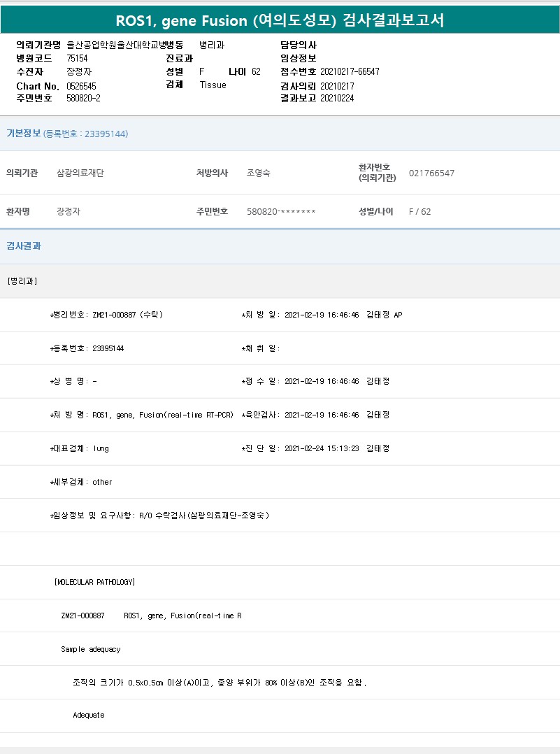Click patient number 021766547
The image size is (560, 754).
coord(431,173)
